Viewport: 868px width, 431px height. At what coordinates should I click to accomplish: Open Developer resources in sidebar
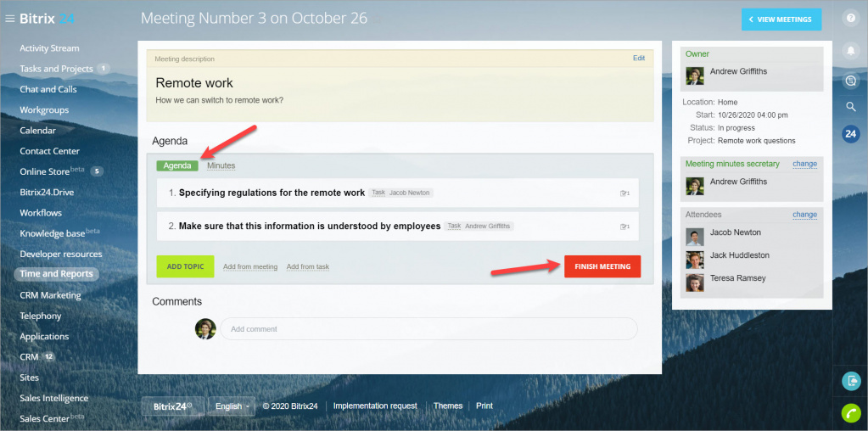click(61, 254)
